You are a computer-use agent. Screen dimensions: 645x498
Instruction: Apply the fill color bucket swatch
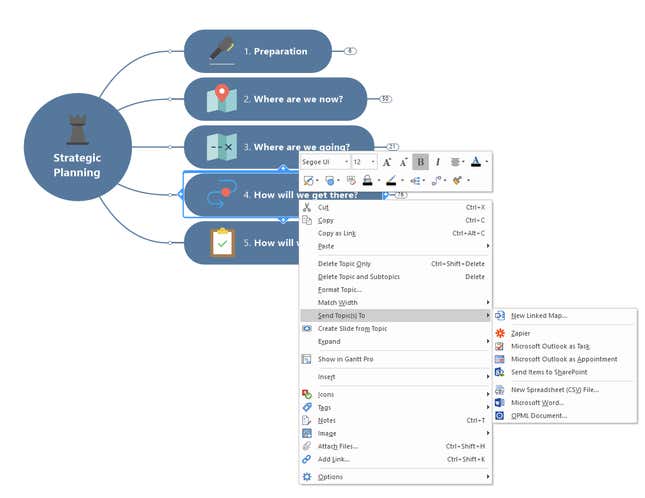coord(368,181)
